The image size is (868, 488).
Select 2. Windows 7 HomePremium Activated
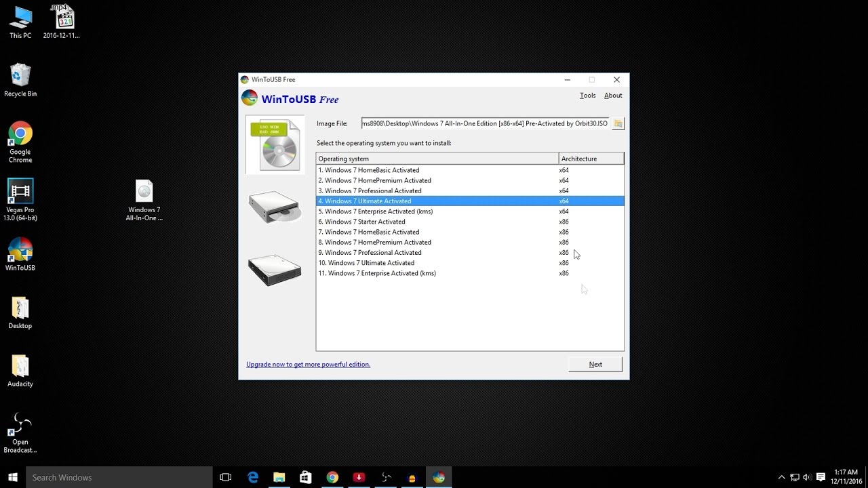pos(470,180)
